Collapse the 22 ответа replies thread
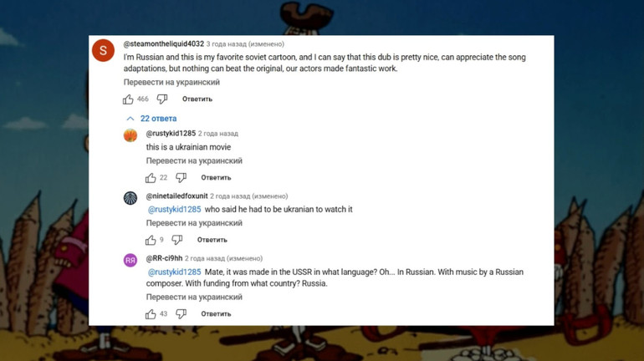 [x=151, y=119]
